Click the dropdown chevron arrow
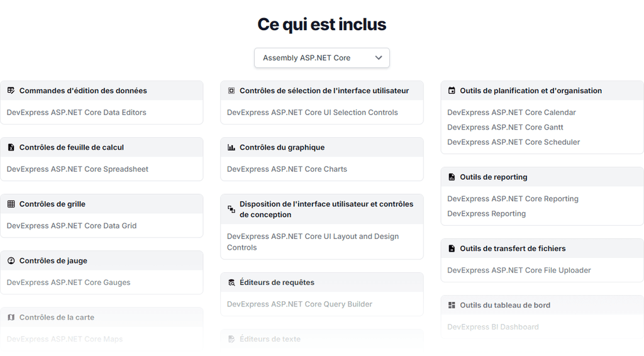The height and width of the screenshot is (356, 644). [x=378, y=58]
